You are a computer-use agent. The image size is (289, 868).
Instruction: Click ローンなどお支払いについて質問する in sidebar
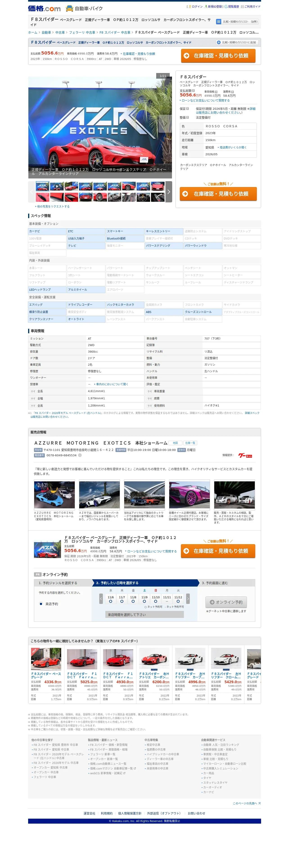click(205, 101)
